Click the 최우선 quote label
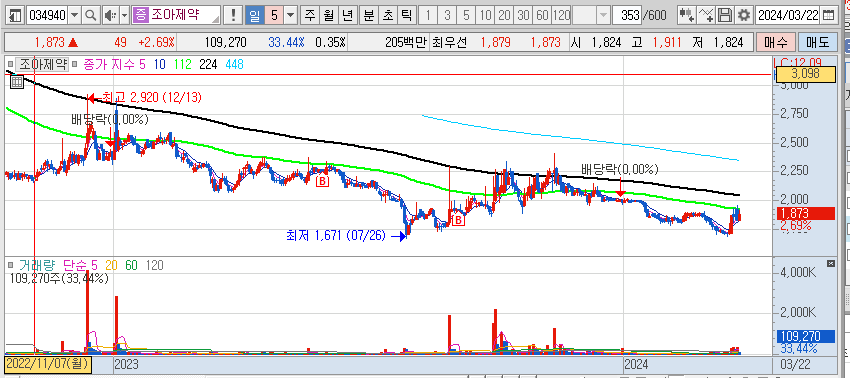The width and height of the screenshot is (850, 378). click(449, 42)
